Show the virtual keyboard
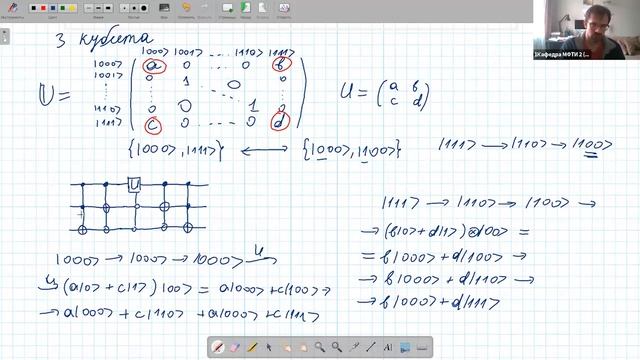 pyautogui.click(x=422, y=347)
